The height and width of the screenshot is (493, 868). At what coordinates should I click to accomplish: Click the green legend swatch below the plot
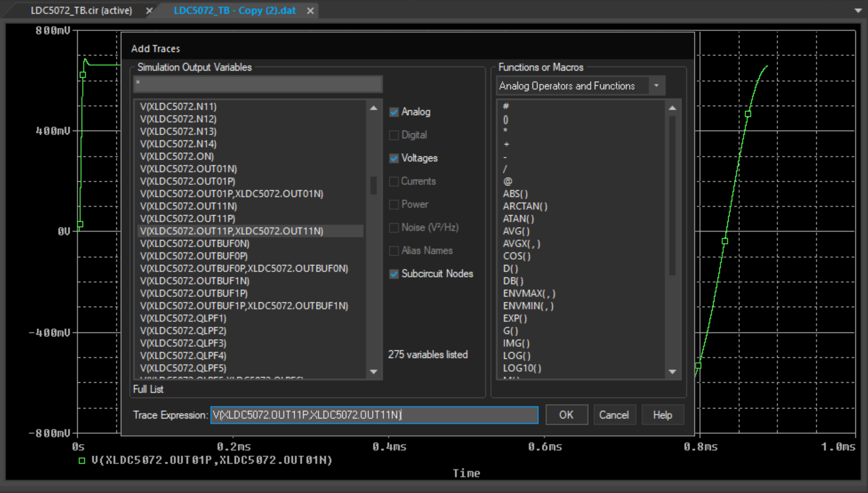pos(82,460)
